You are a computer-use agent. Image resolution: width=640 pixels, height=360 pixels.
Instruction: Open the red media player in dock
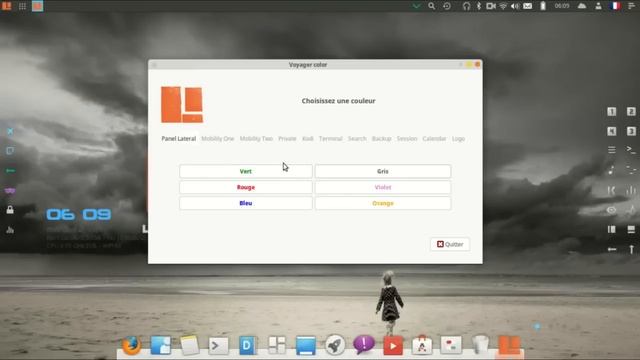pos(393,346)
